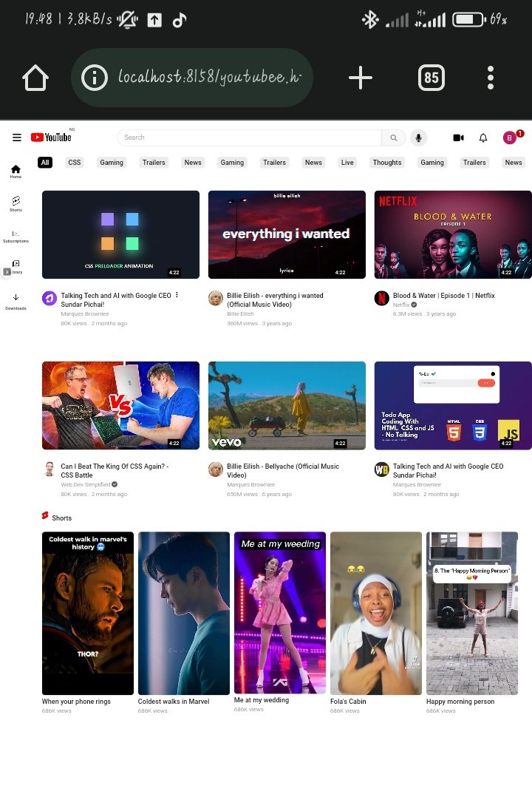Screen dimensions: 532x797
Task: Open the hamburger menu icon
Action: coord(17,138)
